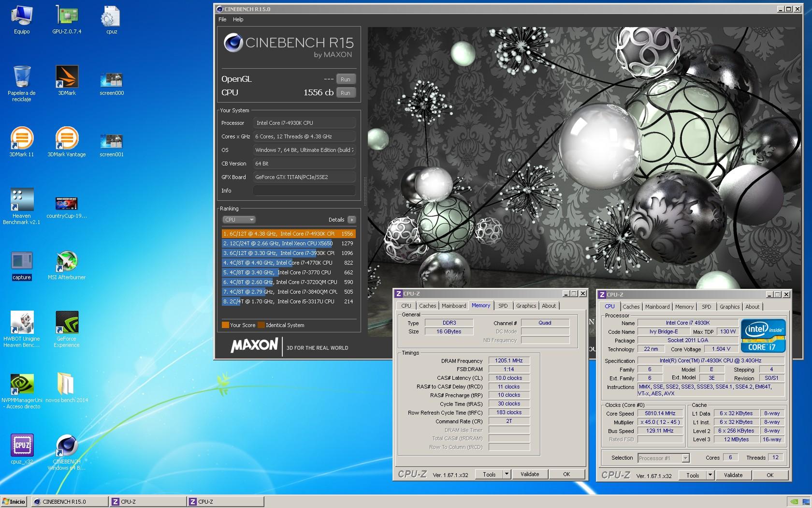The height and width of the screenshot is (508, 812).
Task: Select CINEBENCH Windows 64 Bit shortcut
Action: click(67, 452)
